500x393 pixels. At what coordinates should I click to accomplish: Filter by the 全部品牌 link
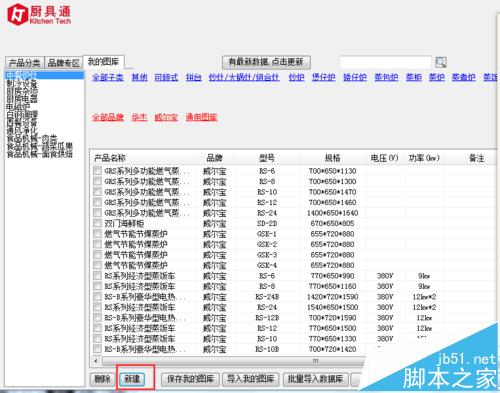pos(108,117)
